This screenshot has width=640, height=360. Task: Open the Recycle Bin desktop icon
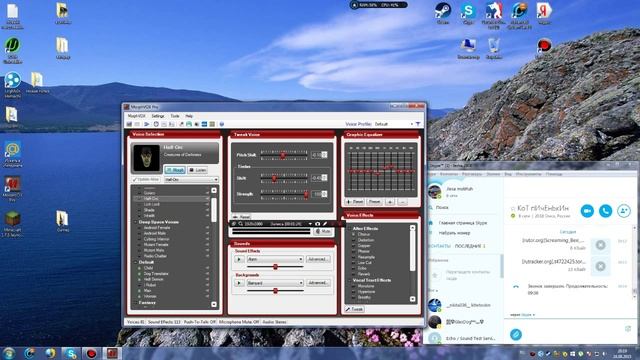(494, 48)
